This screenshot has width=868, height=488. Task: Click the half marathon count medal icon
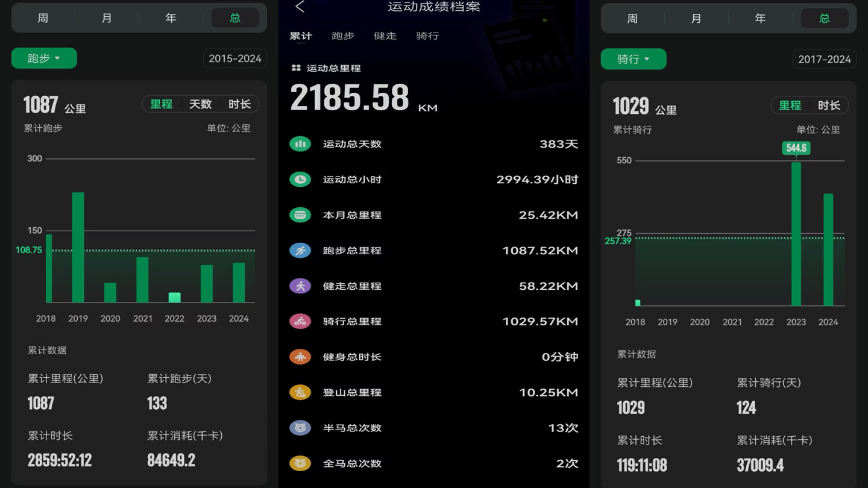point(300,428)
